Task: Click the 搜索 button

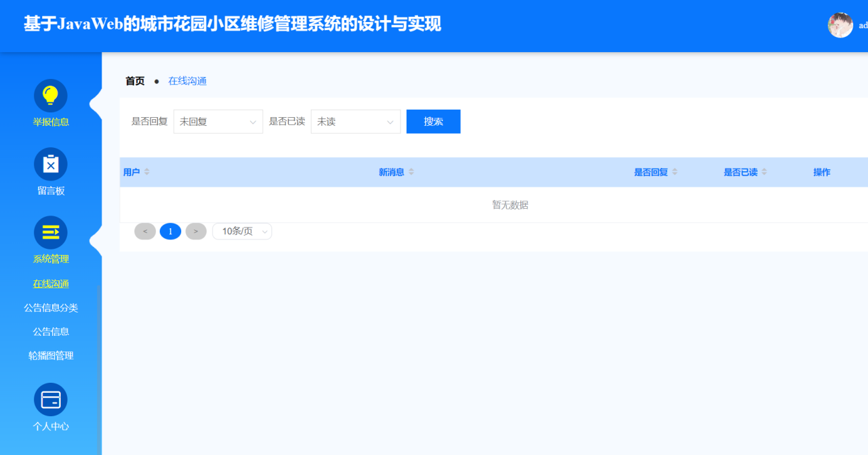Action: [x=433, y=122]
